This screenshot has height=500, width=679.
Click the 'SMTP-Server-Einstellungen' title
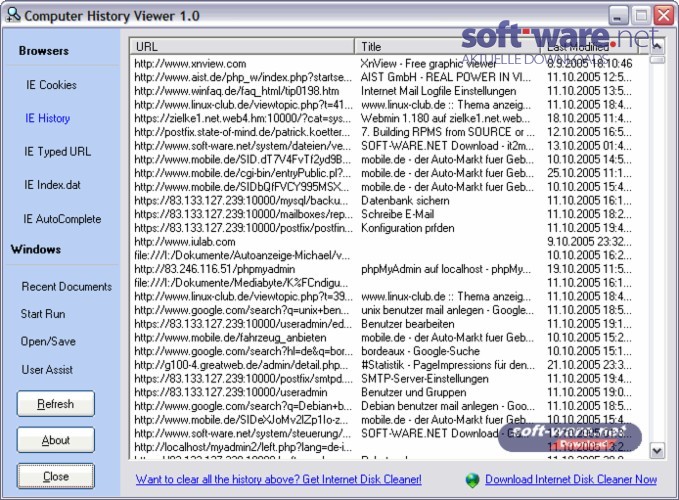click(x=424, y=379)
